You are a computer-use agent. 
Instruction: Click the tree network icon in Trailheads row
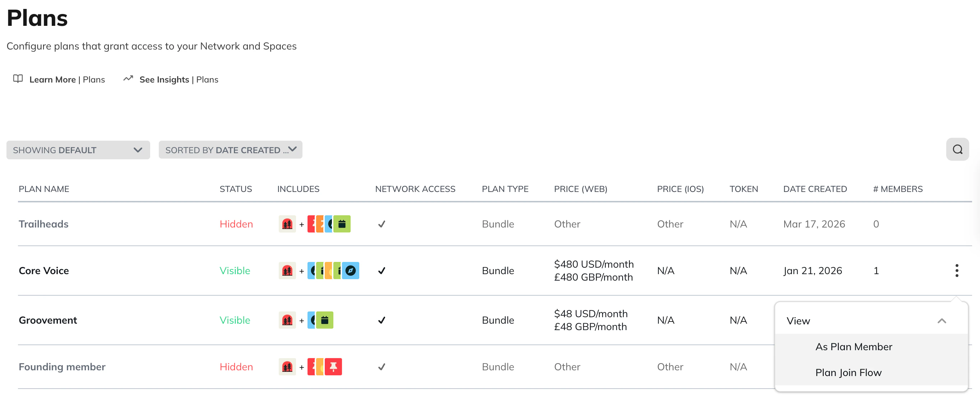point(287,224)
